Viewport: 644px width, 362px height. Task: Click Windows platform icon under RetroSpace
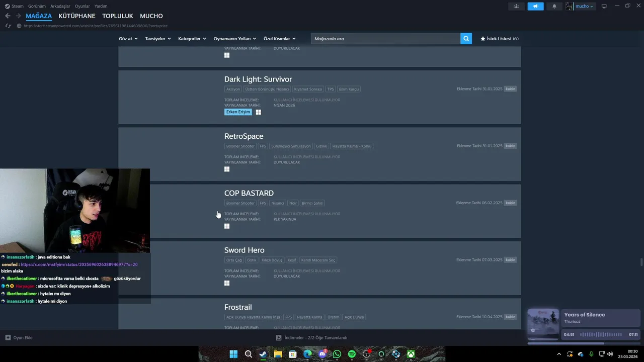pos(227,169)
